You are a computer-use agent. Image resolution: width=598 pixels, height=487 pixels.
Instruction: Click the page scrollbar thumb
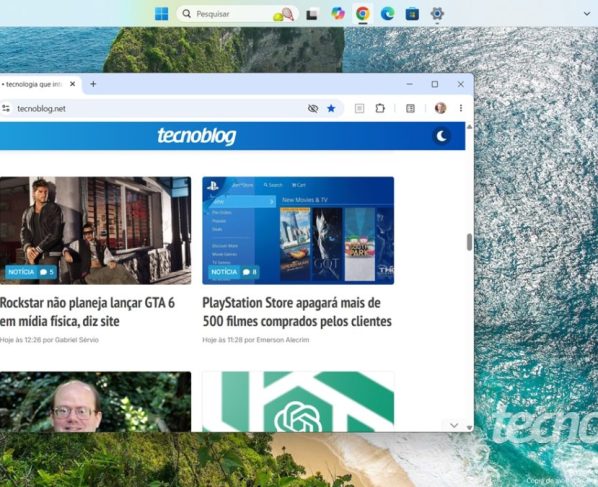pyautogui.click(x=469, y=242)
